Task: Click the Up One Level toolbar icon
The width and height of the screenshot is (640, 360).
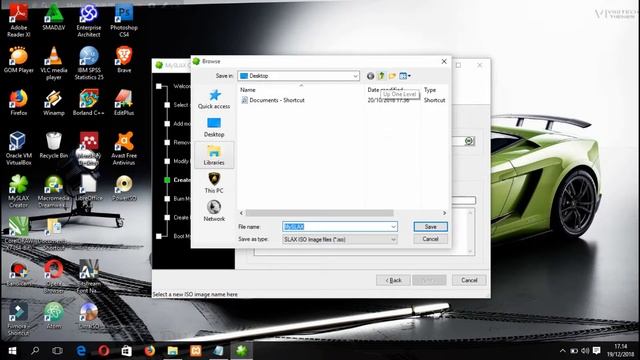Action: tap(381, 76)
